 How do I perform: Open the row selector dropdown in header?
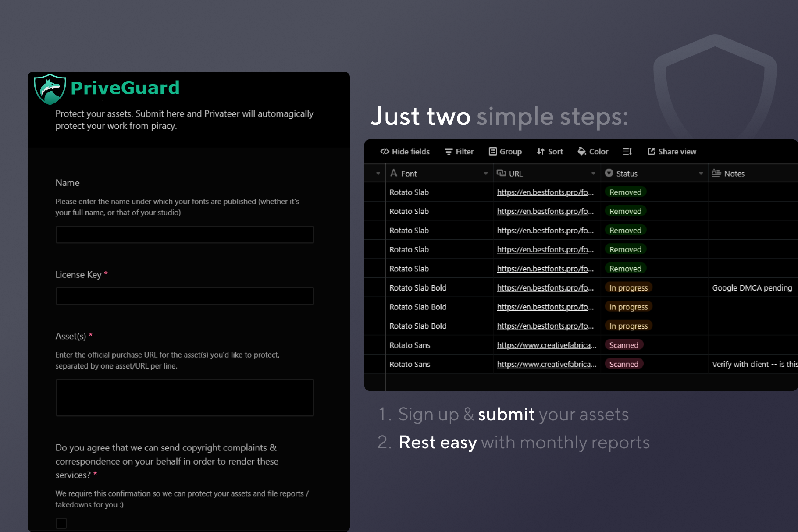pos(378,174)
